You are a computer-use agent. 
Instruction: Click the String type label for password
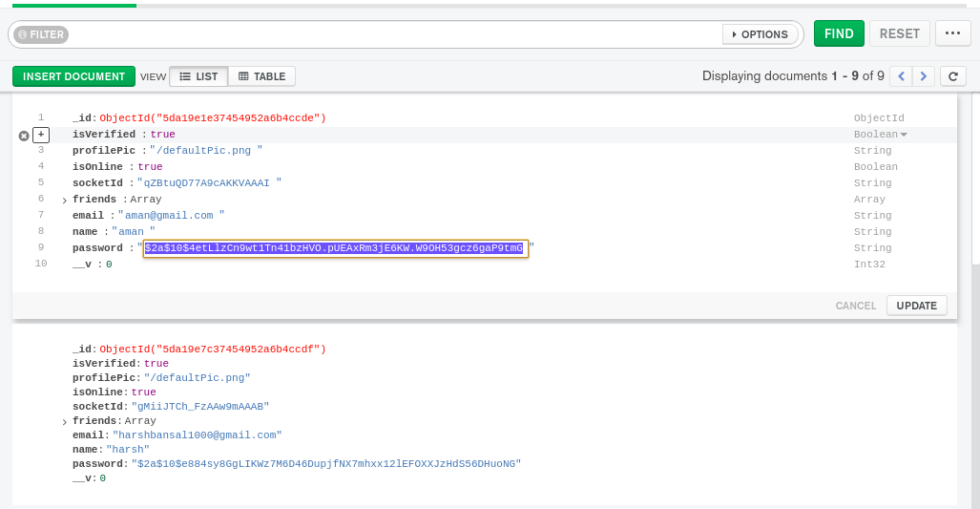(x=872, y=247)
